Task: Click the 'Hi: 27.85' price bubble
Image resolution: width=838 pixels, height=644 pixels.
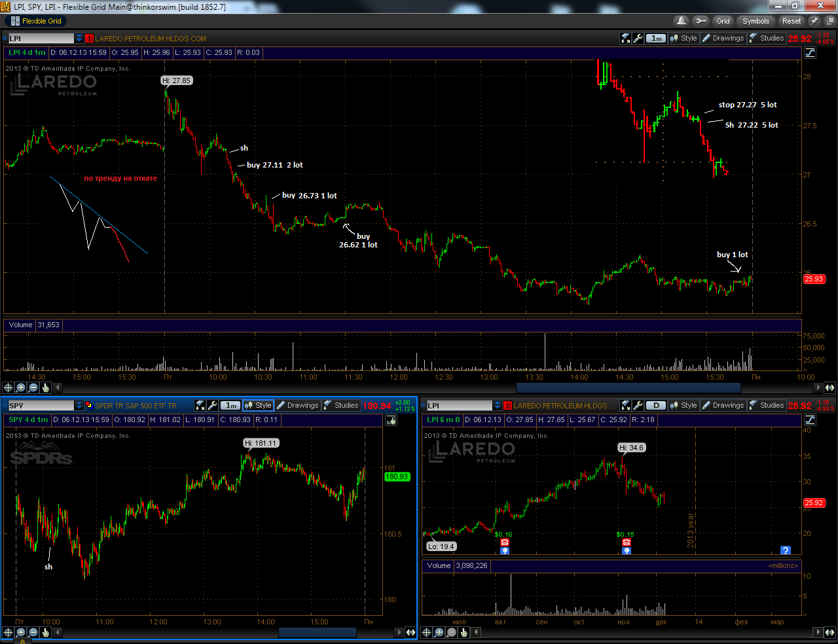Action: pyautogui.click(x=177, y=80)
